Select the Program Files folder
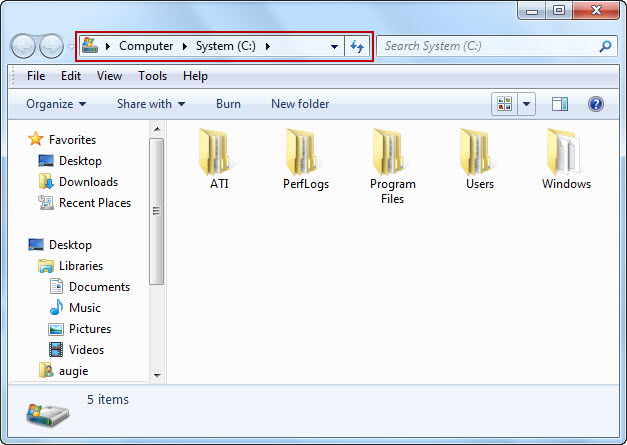 coord(392,151)
